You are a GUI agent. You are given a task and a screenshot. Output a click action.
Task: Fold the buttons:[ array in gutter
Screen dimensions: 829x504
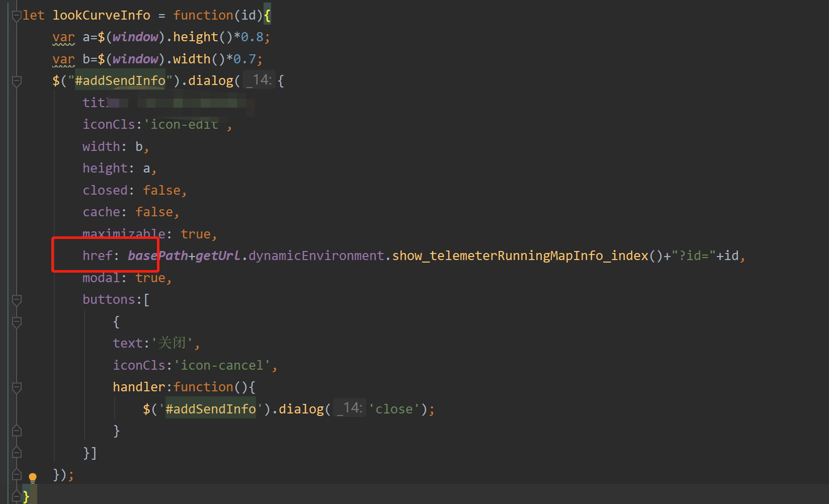click(17, 300)
